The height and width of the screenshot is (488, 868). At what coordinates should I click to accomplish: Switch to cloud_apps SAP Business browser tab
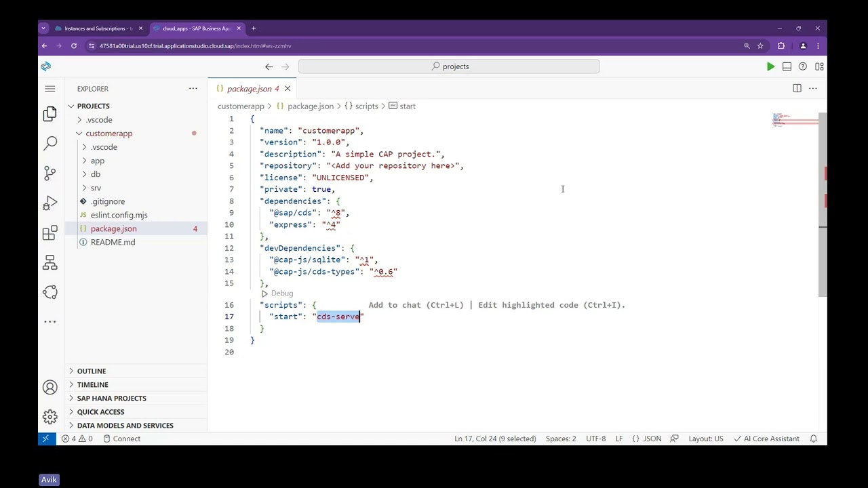click(x=196, y=28)
